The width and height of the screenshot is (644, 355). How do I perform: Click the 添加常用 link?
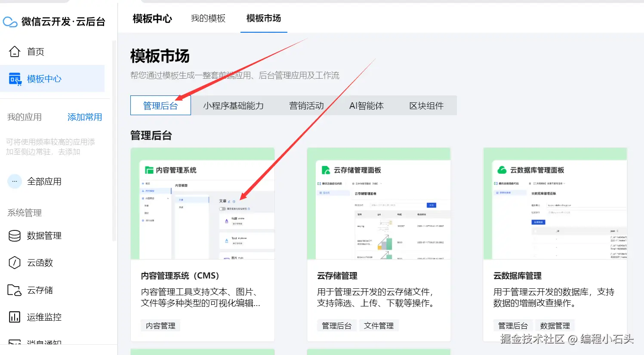(x=85, y=117)
